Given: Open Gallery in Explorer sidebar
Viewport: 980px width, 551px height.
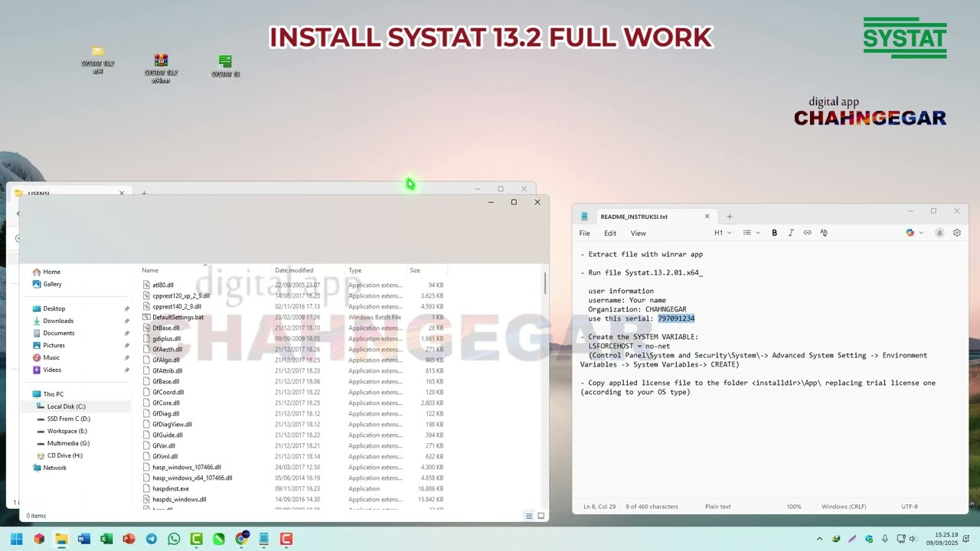Looking at the screenshot, I should (x=53, y=284).
